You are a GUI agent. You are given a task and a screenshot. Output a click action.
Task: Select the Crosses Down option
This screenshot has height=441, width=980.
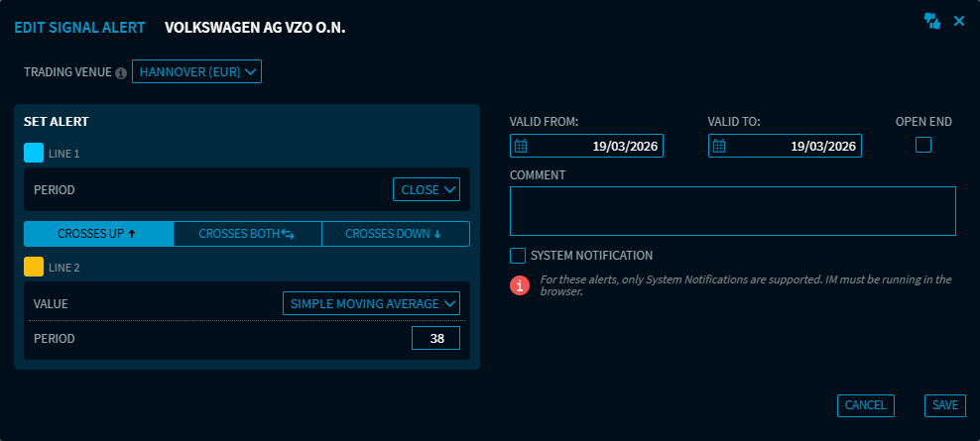click(395, 234)
